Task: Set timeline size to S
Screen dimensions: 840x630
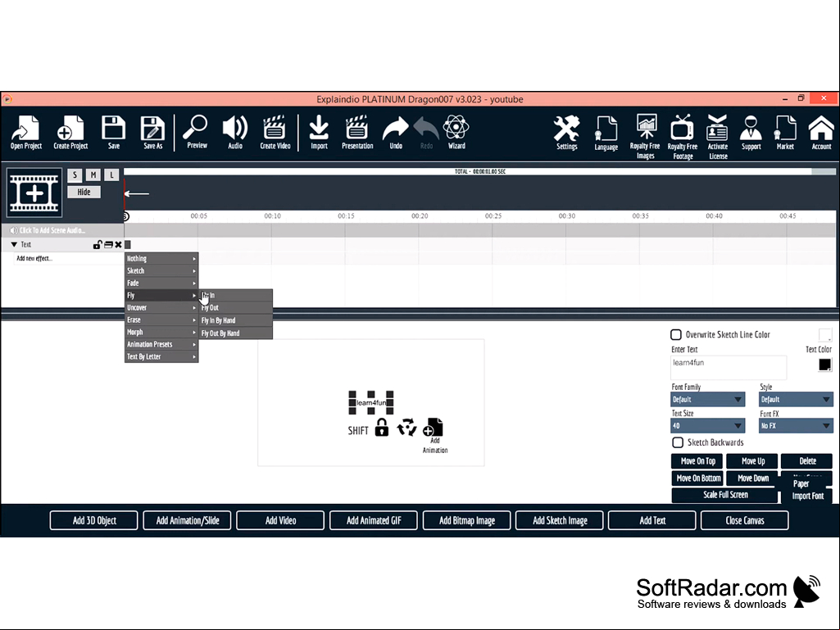Action: tap(75, 174)
